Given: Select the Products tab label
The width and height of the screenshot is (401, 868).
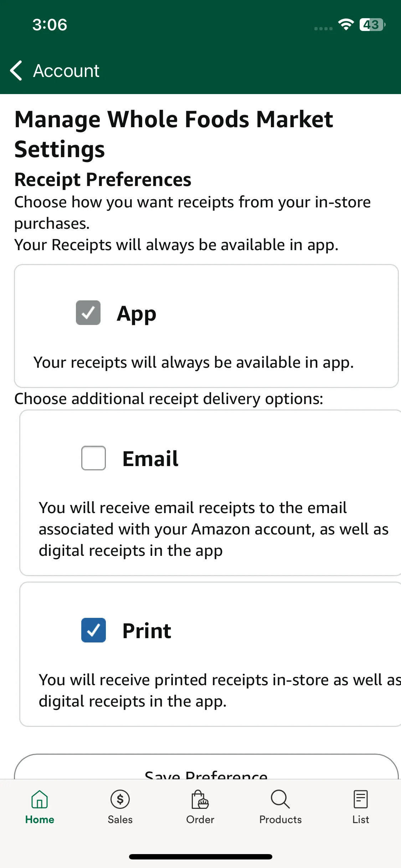Looking at the screenshot, I should (x=280, y=820).
